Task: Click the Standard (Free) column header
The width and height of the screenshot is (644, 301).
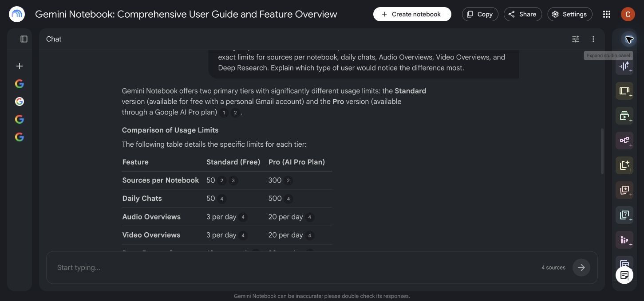Action: 233,162
